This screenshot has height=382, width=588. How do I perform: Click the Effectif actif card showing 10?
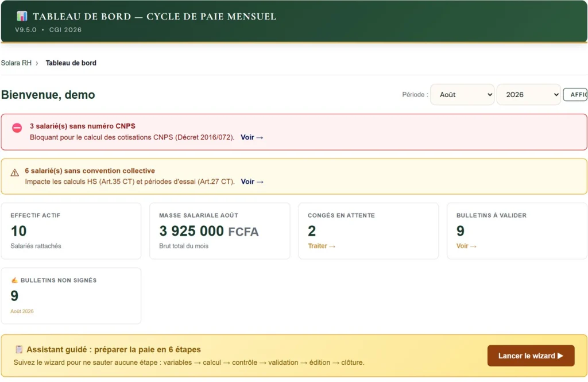(x=71, y=231)
